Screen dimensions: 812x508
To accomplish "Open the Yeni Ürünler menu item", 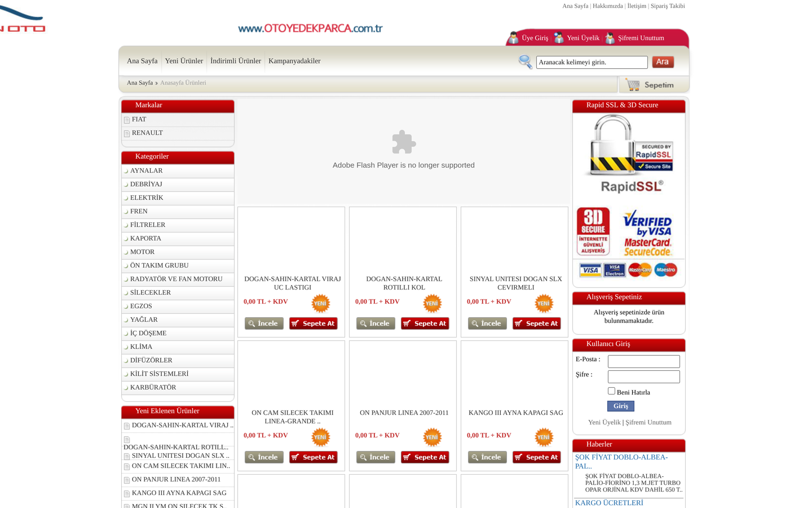I will click(x=184, y=61).
